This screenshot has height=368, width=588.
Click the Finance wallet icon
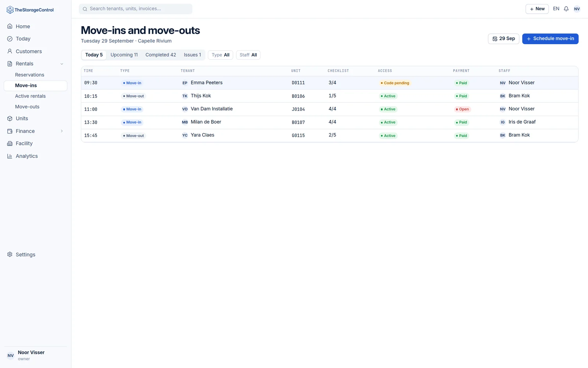click(x=10, y=131)
